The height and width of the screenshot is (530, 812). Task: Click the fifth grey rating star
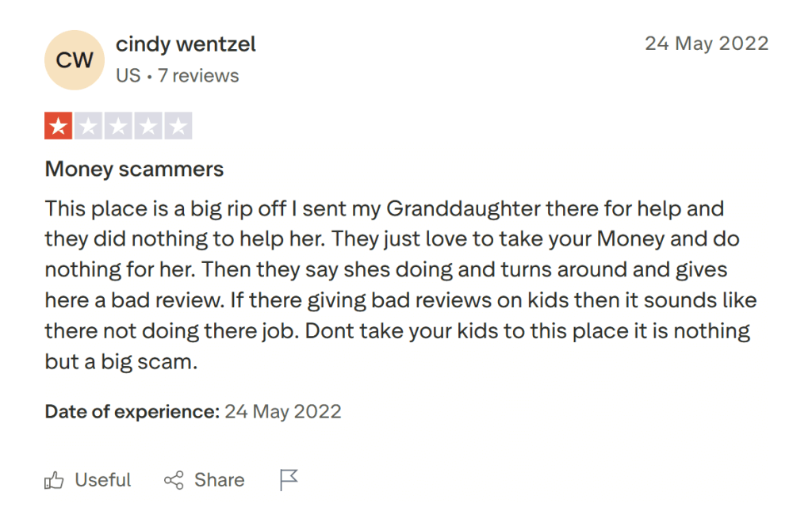pos(178,126)
